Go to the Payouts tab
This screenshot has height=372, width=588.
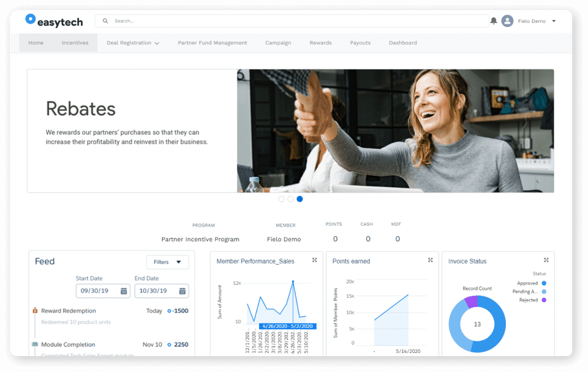click(x=360, y=43)
